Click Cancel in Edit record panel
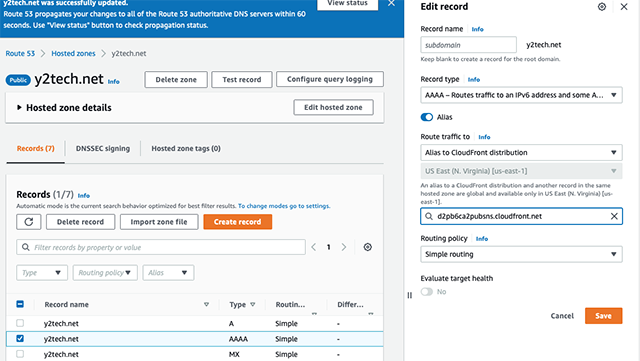640x361 pixels. pos(562,316)
